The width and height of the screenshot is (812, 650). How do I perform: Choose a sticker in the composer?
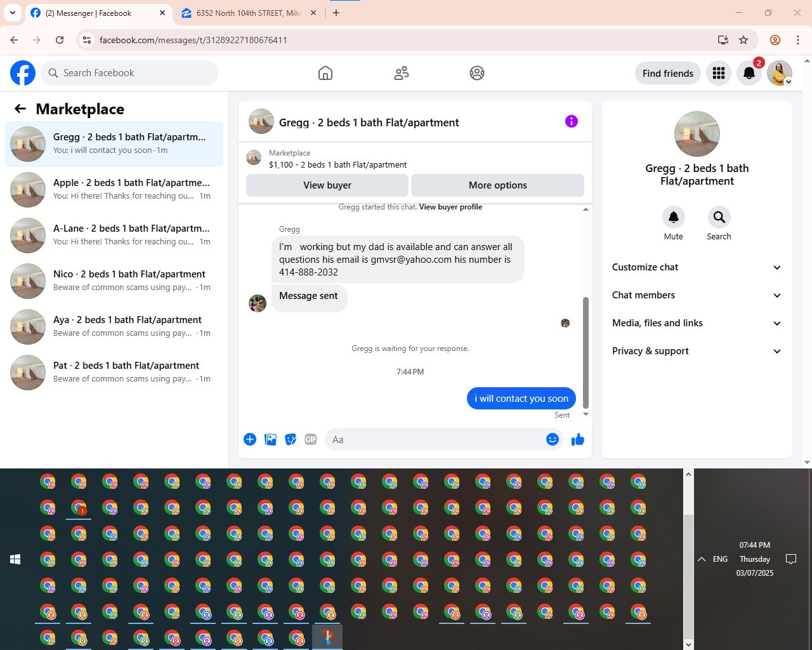point(291,439)
